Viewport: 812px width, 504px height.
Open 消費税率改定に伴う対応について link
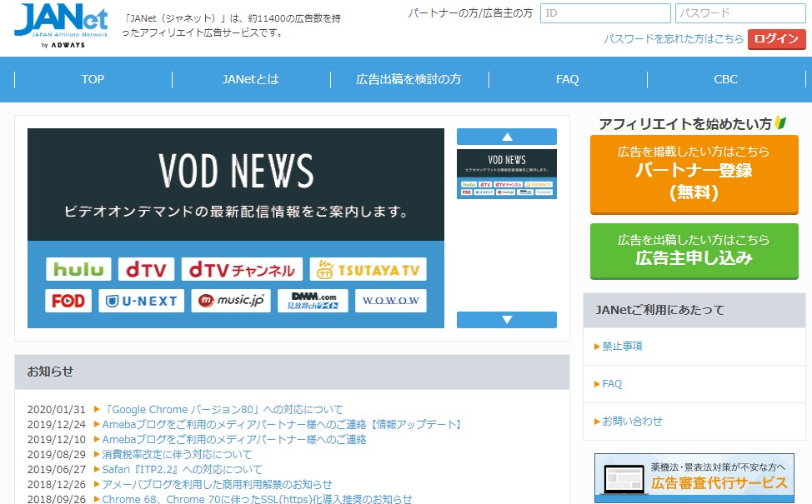(177, 454)
